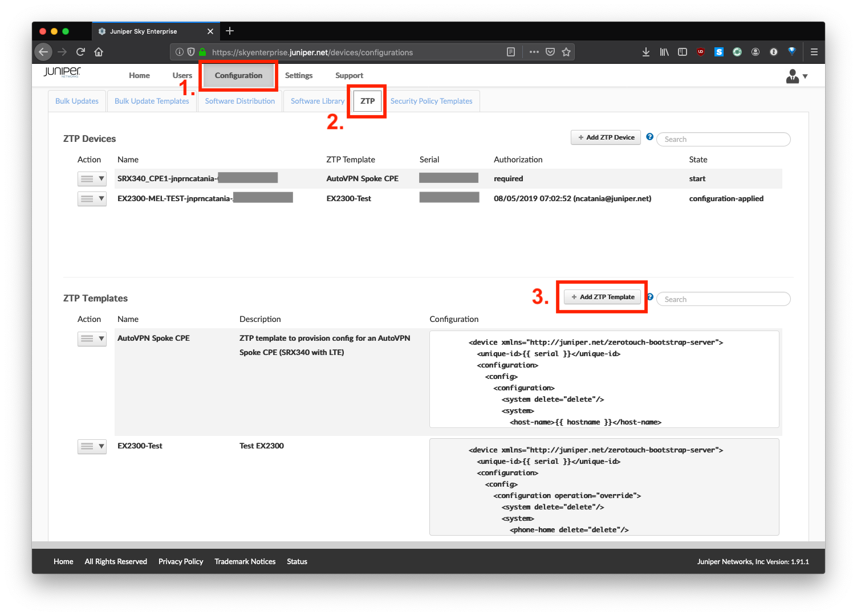
Task: Switch to Software Library tab
Action: [317, 101]
